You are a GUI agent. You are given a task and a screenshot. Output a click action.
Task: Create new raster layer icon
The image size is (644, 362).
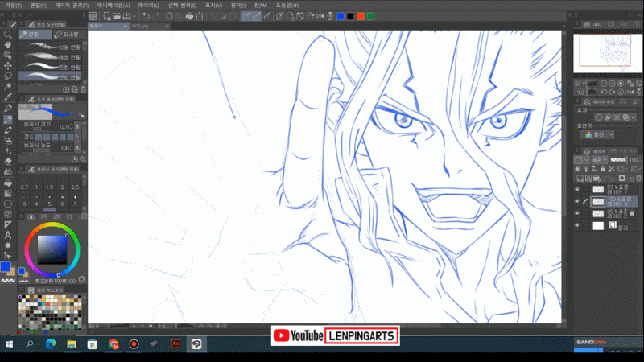click(580, 178)
